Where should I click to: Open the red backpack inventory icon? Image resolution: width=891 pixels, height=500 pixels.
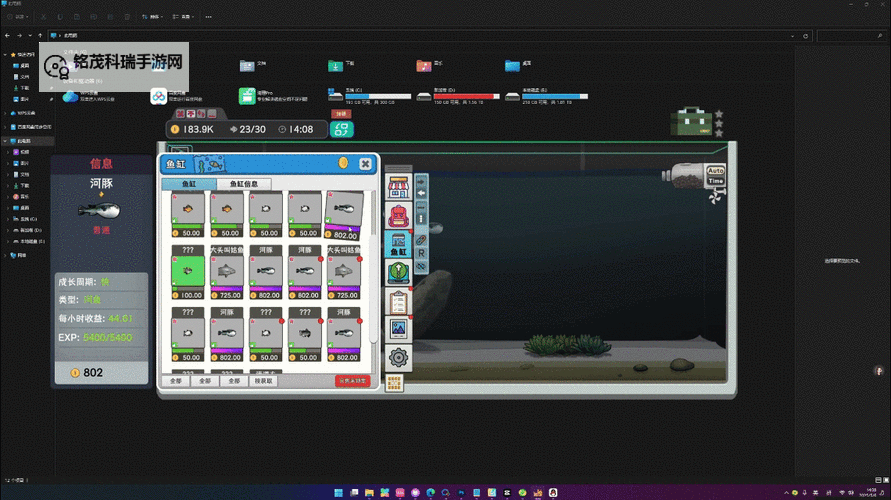pos(398,215)
